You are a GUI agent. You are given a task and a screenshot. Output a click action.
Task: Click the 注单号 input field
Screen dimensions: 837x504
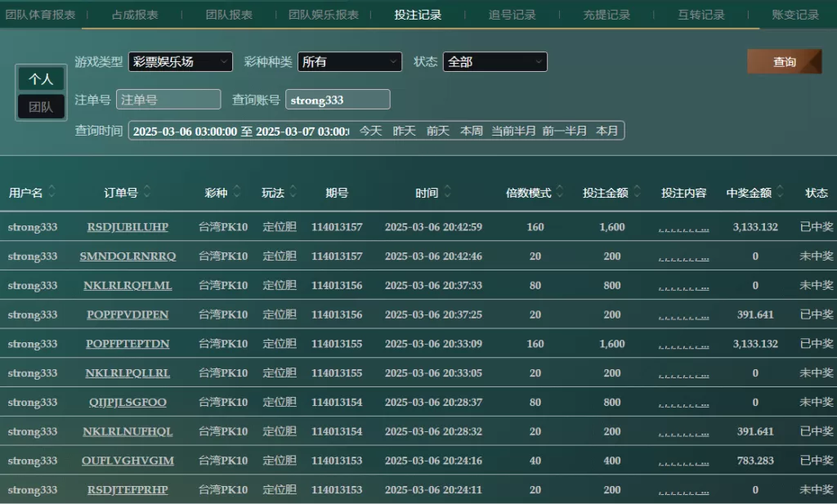(168, 100)
